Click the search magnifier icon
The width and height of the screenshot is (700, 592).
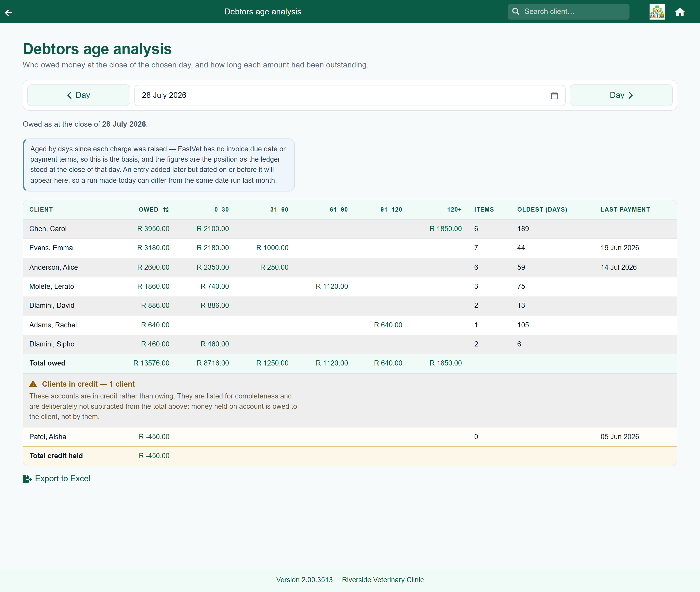[516, 11]
